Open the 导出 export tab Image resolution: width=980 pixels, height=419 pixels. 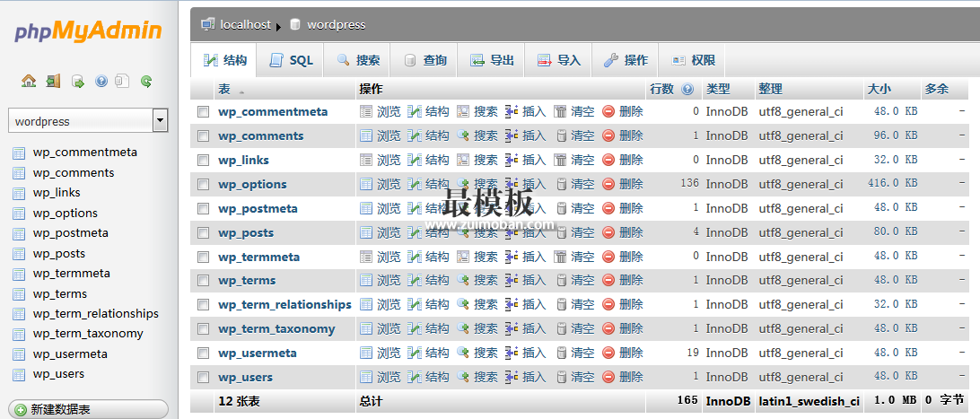pyautogui.click(x=491, y=61)
